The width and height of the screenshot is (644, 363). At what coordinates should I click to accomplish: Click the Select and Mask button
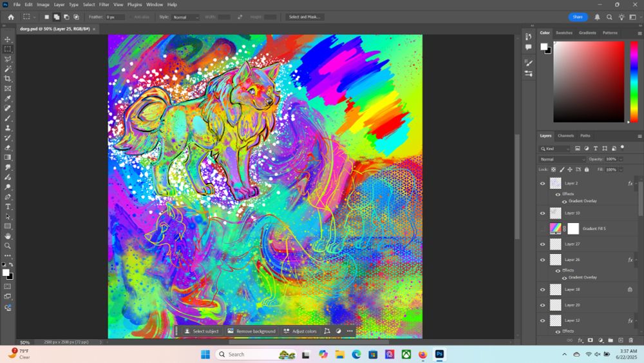[304, 17]
